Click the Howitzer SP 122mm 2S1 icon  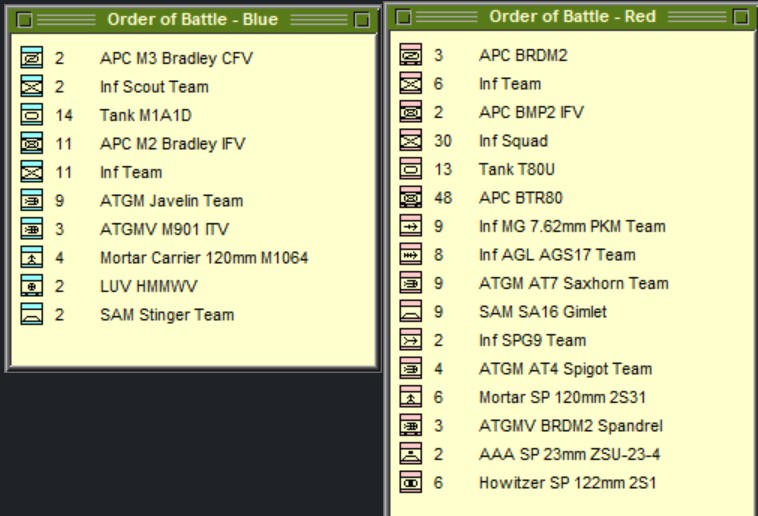click(410, 483)
